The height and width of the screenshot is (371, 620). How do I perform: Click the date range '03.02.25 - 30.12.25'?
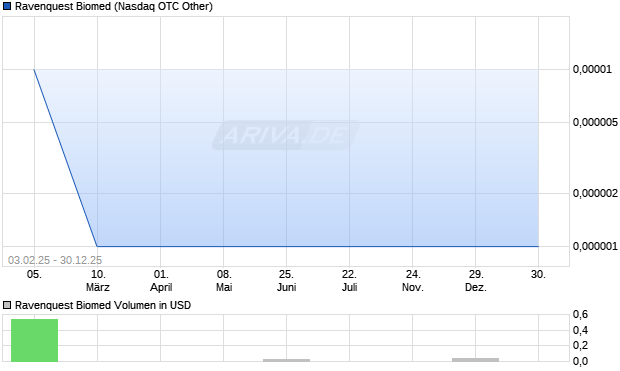(x=55, y=260)
